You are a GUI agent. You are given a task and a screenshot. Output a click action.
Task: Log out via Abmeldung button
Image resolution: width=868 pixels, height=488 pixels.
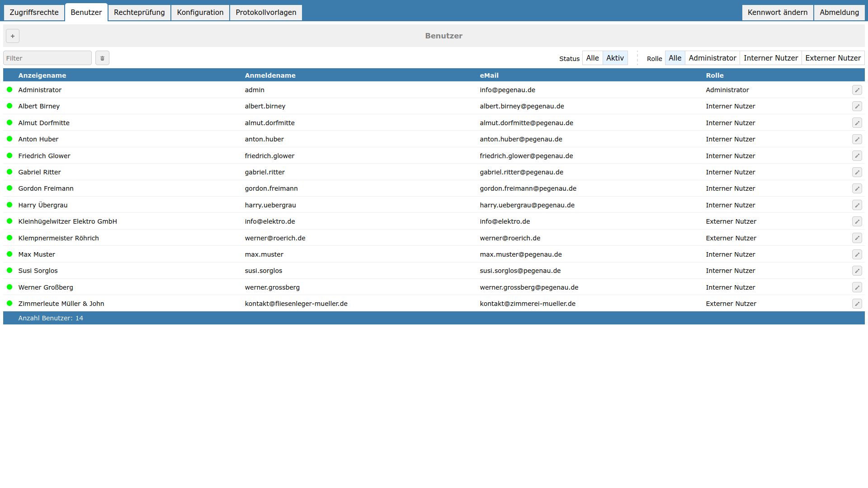click(839, 13)
